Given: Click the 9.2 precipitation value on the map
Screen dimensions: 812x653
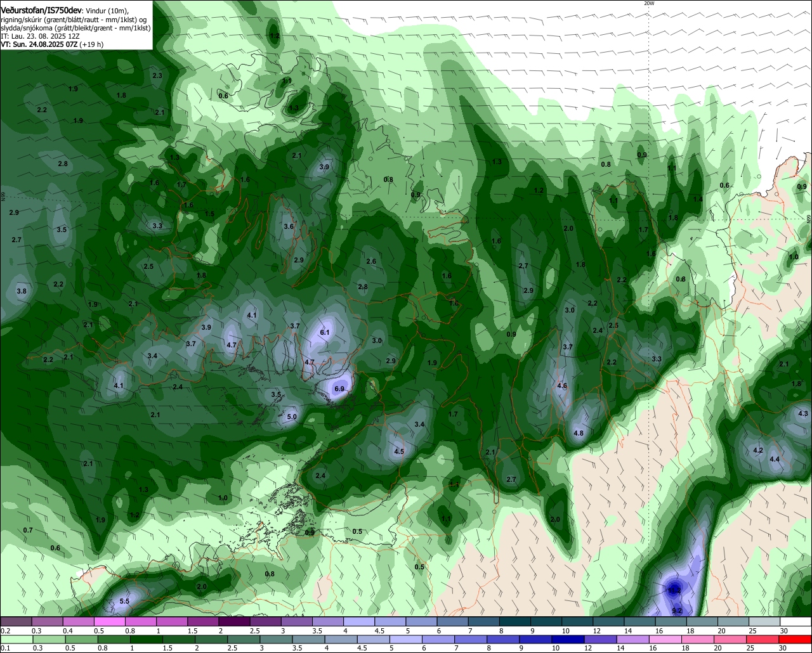Looking at the screenshot, I should tap(676, 611).
